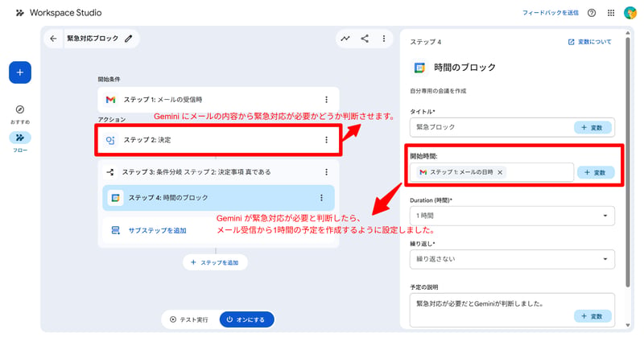Open the help question mark icon
Screen dimensions: 644x342
592,13
